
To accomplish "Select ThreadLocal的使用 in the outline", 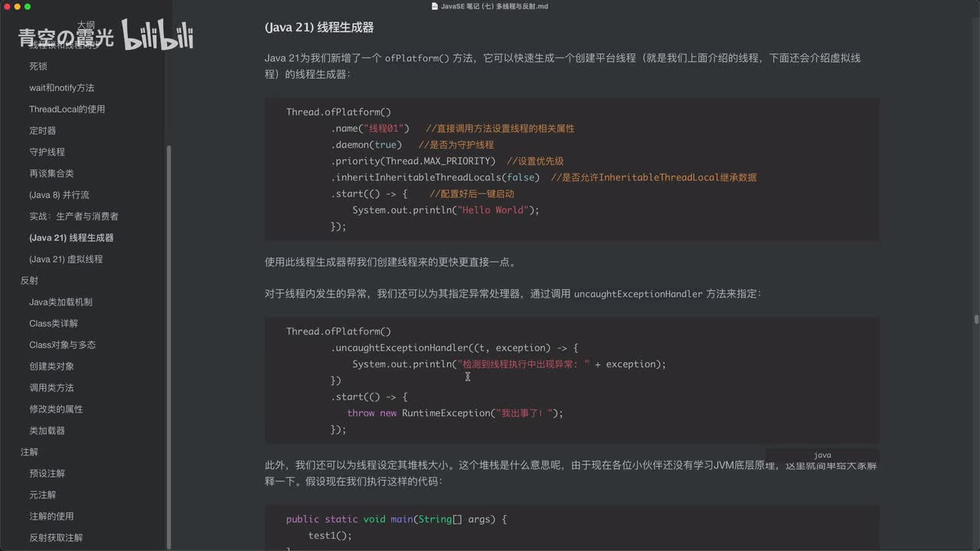I will point(67,109).
